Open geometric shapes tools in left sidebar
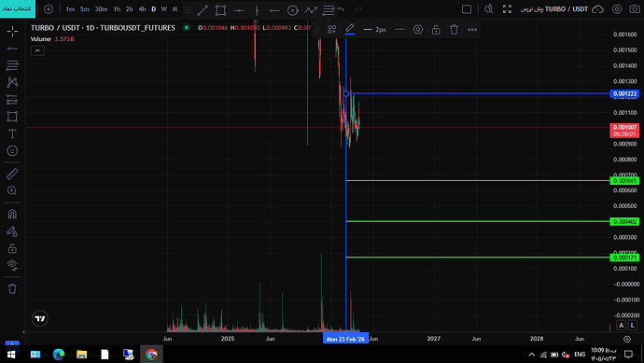The width and height of the screenshot is (644, 363). (x=12, y=117)
